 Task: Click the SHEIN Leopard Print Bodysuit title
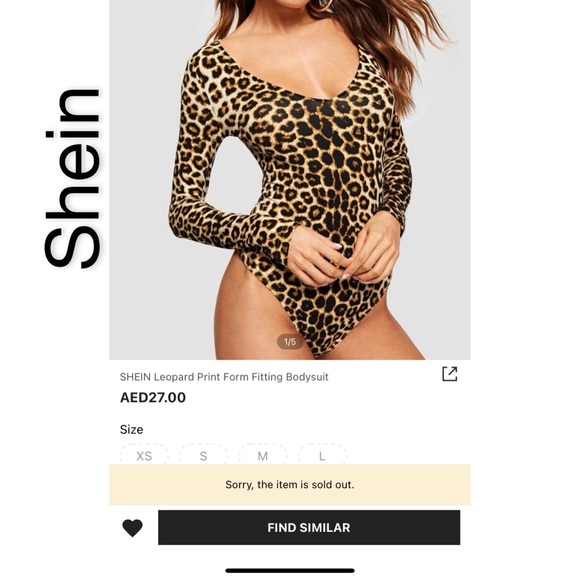pos(224,377)
